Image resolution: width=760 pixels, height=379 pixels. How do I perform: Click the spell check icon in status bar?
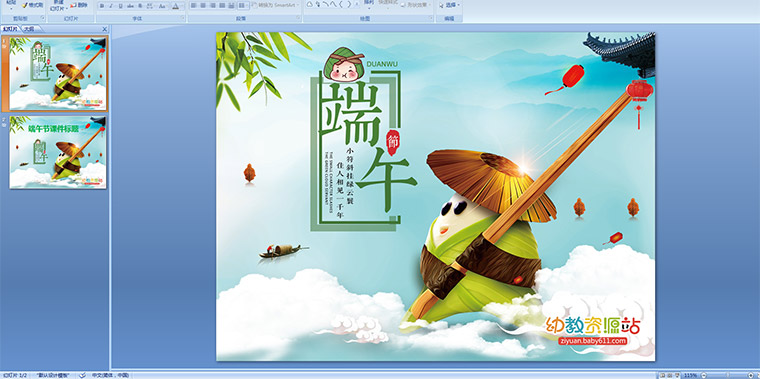[x=83, y=375]
